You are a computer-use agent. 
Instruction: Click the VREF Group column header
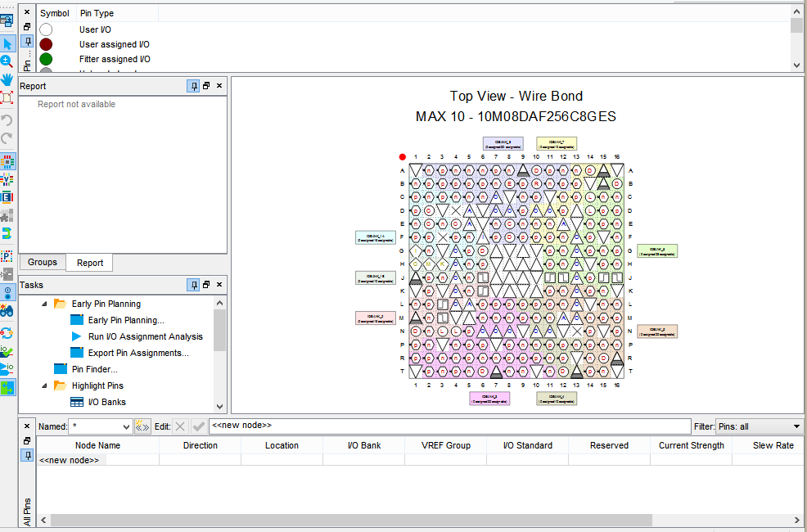coord(446,445)
